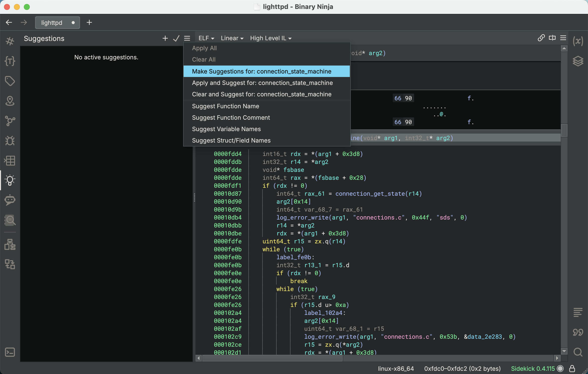Open the Debugger bug icon
This screenshot has height=374, width=588.
pyautogui.click(x=10, y=141)
